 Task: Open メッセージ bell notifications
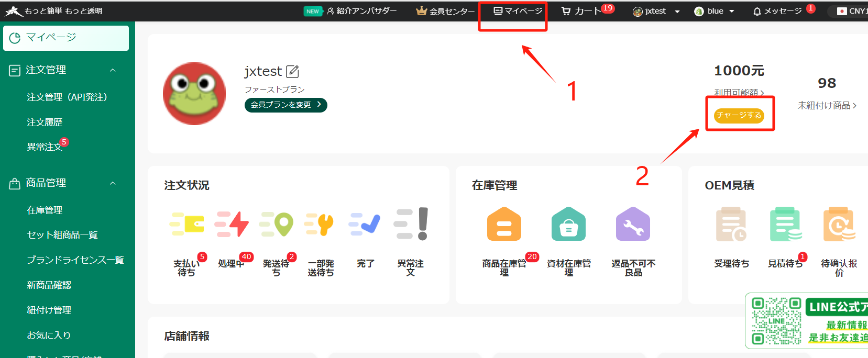777,11
